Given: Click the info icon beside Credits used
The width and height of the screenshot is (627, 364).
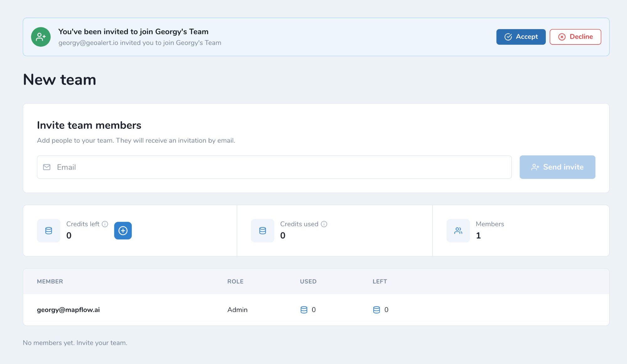Looking at the screenshot, I should (324, 224).
